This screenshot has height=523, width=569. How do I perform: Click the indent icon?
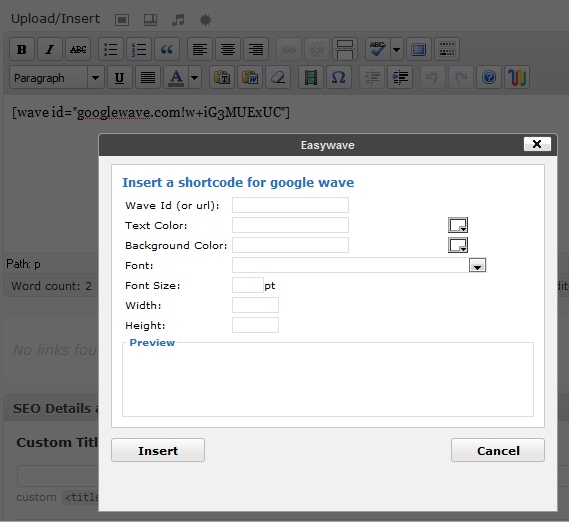[400, 77]
